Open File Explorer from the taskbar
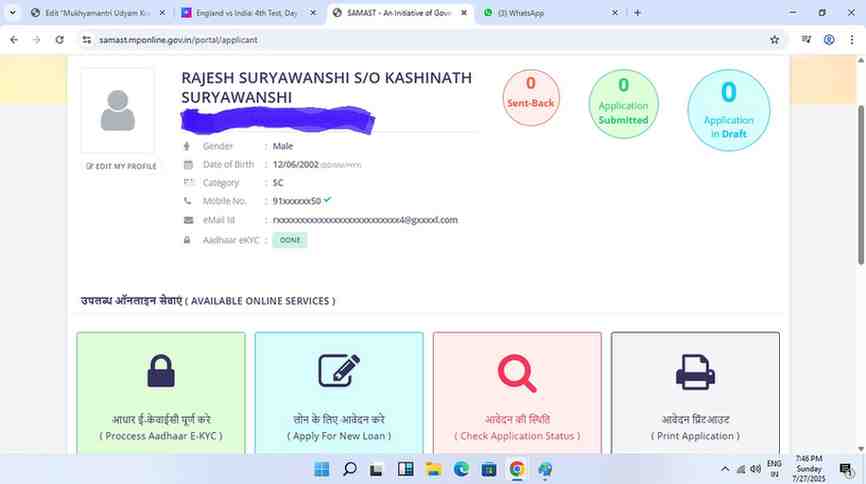This screenshot has width=866, height=484. click(434, 470)
